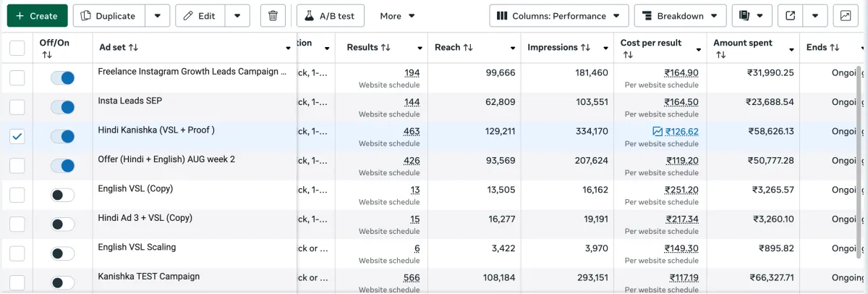Click the Kanishka TEST Campaign ad set name
The height and width of the screenshot is (294, 868).
pyautogui.click(x=148, y=277)
